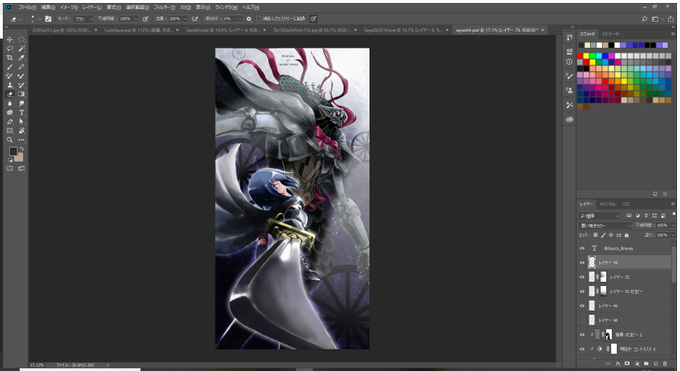Select the Move tool
Image resolution: width=680 pixels, height=371 pixels.
click(10, 39)
